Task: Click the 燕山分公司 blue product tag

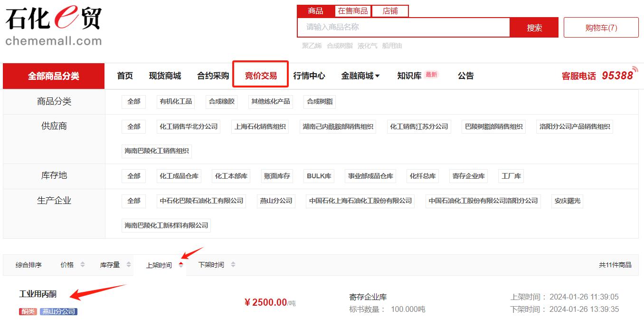Action: click(58, 311)
